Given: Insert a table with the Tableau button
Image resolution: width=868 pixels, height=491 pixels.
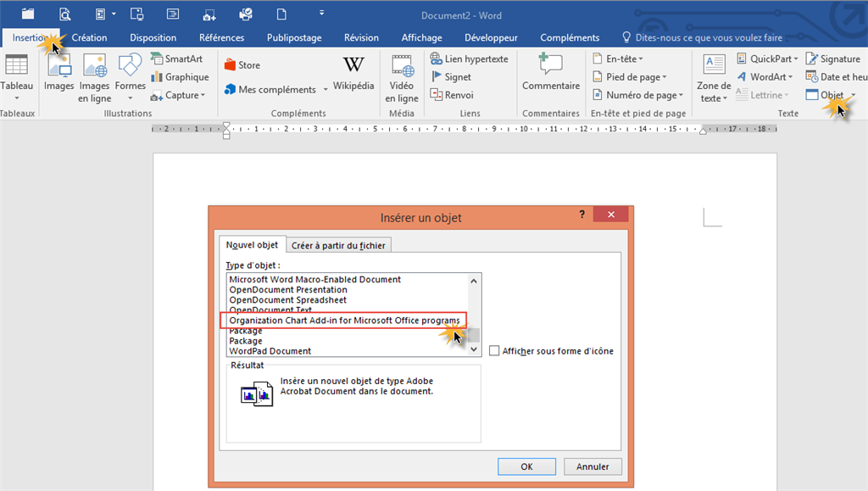Looking at the screenshot, I should coord(16,77).
